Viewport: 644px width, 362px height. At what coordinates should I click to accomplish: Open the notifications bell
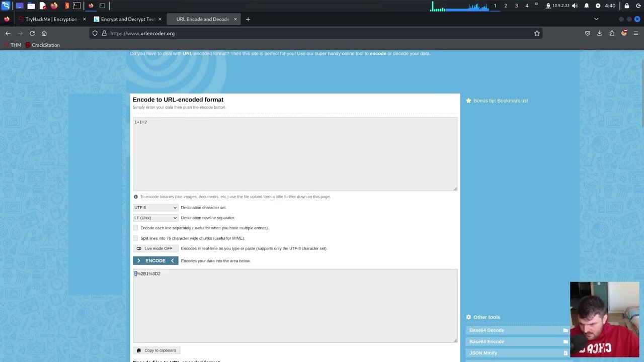tap(587, 6)
